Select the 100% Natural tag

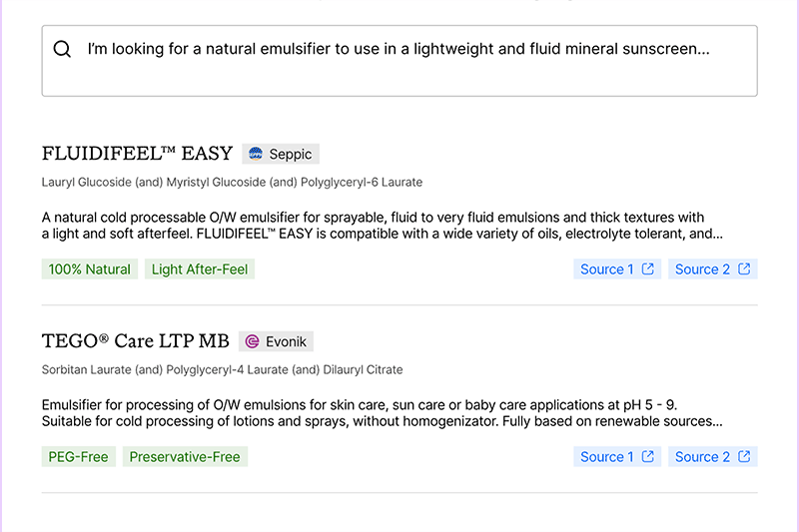[90, 268]
